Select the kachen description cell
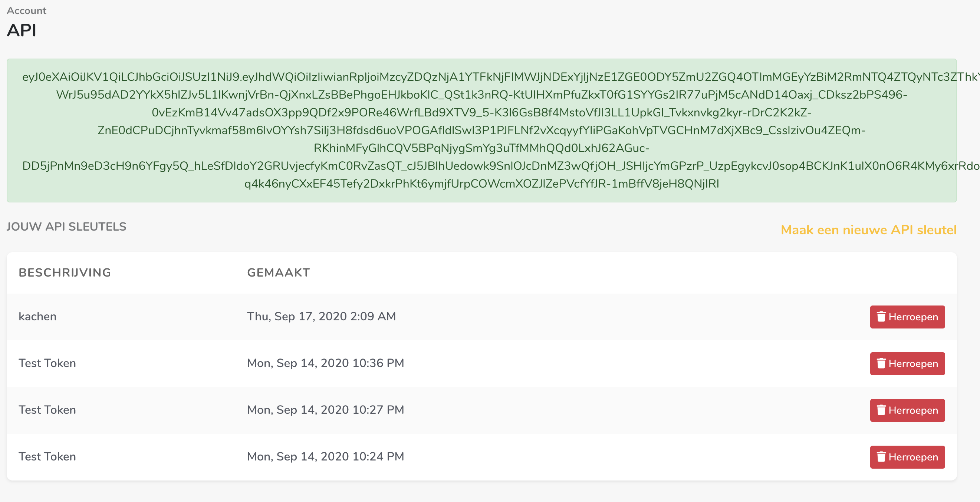The width and height of the screenshot is (980, 502). 38,316
